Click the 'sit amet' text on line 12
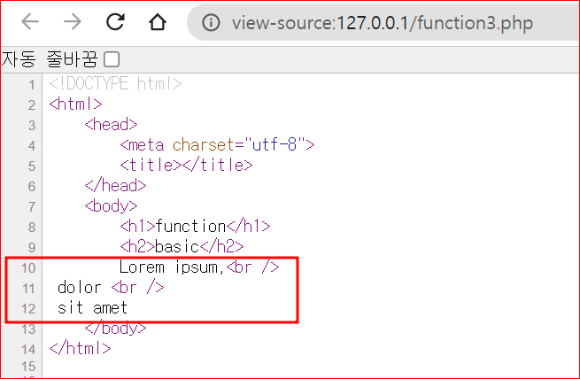Image resolution: width=580 pixels, height=379 pixels. click(x=92, y=308)
